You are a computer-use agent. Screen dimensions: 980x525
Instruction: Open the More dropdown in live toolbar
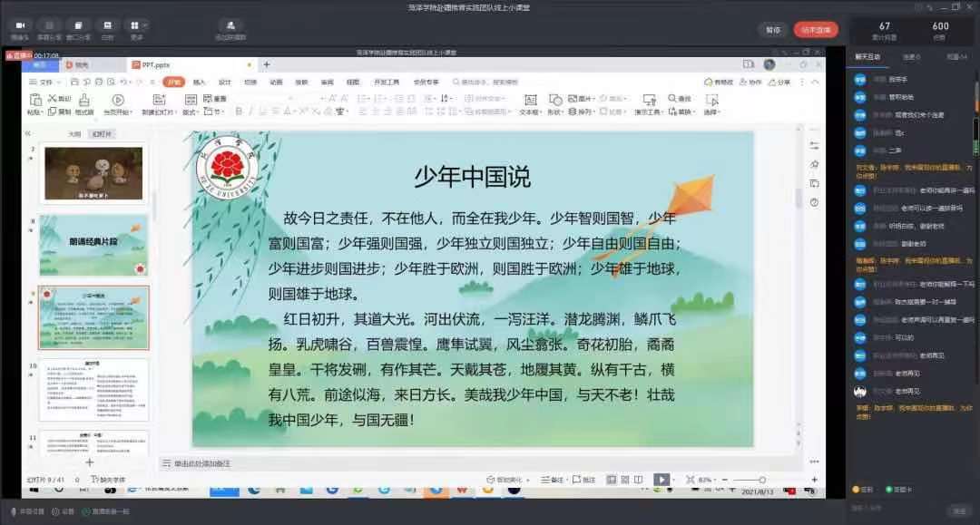tap(136, 27)
